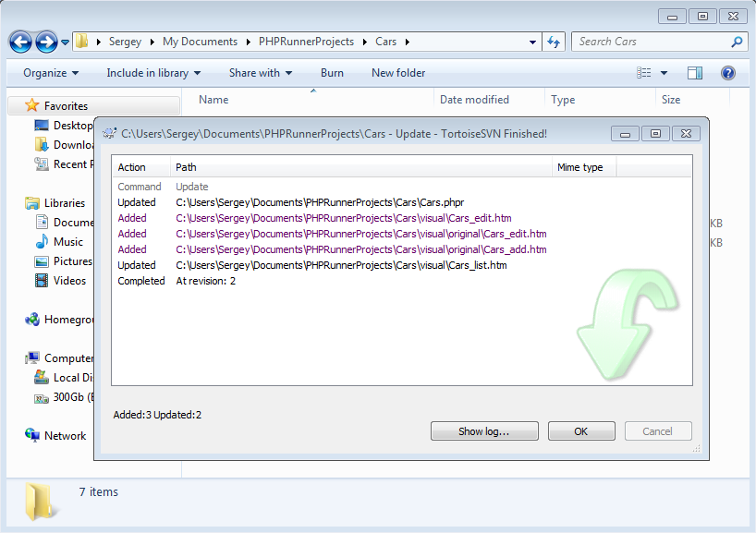Open the Organize menu
Viewport: 756px width, 533px height.
51,73
